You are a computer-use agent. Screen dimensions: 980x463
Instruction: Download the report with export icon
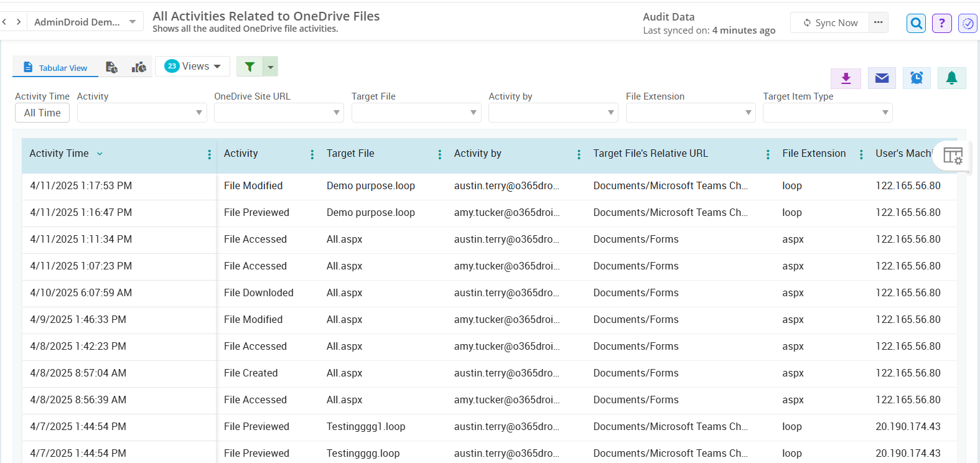(x=846, y=78)
